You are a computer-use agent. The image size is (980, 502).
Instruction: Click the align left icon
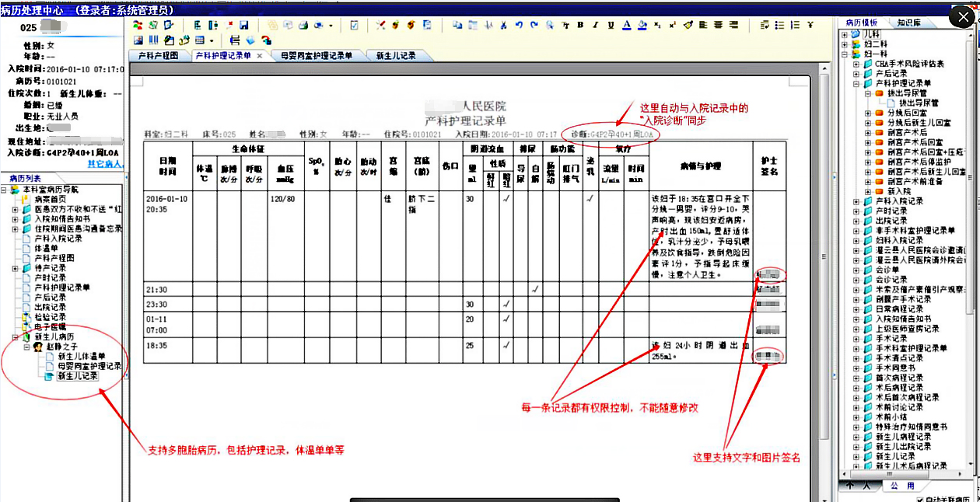pos(703,25)
